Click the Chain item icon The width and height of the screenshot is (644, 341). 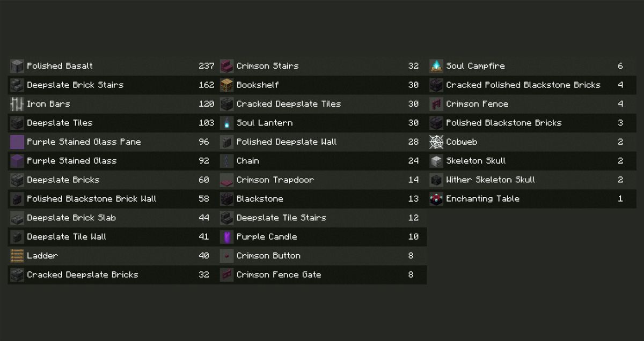coord(227,161)
